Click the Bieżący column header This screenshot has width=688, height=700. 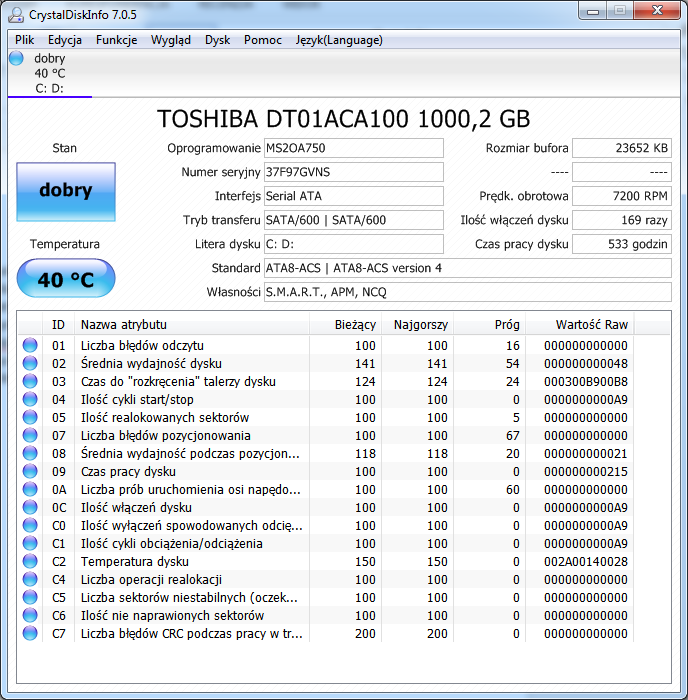tap(345, 325)
